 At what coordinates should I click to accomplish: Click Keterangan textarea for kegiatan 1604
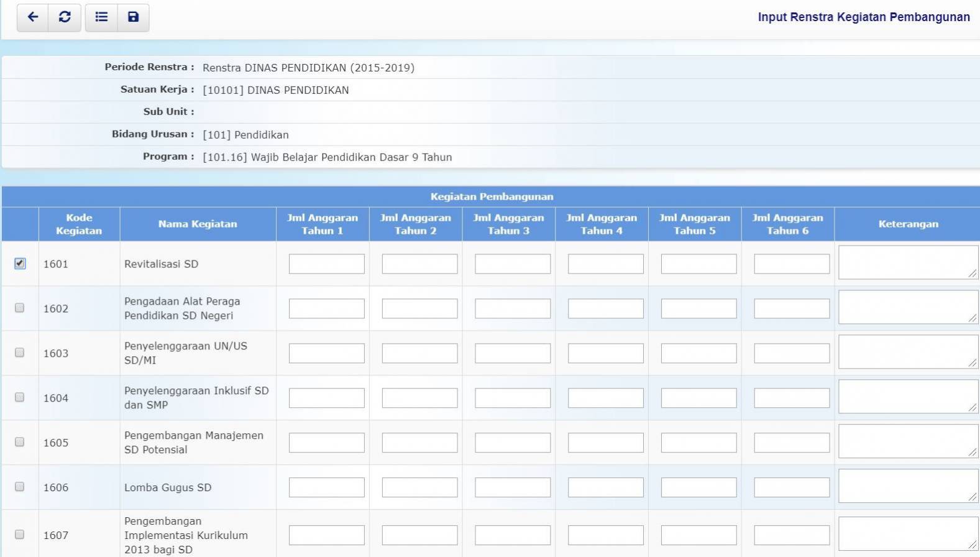pos(907,397)
